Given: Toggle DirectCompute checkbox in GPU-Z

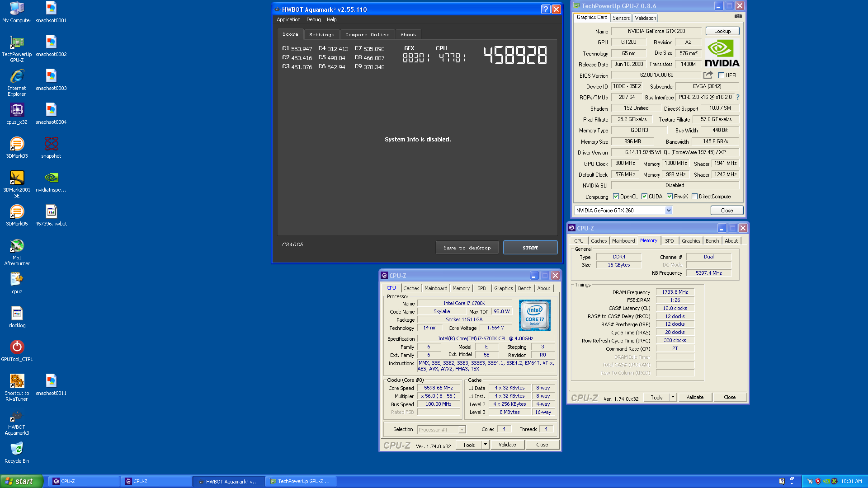Looking at the screenshot, I should 694,197.
